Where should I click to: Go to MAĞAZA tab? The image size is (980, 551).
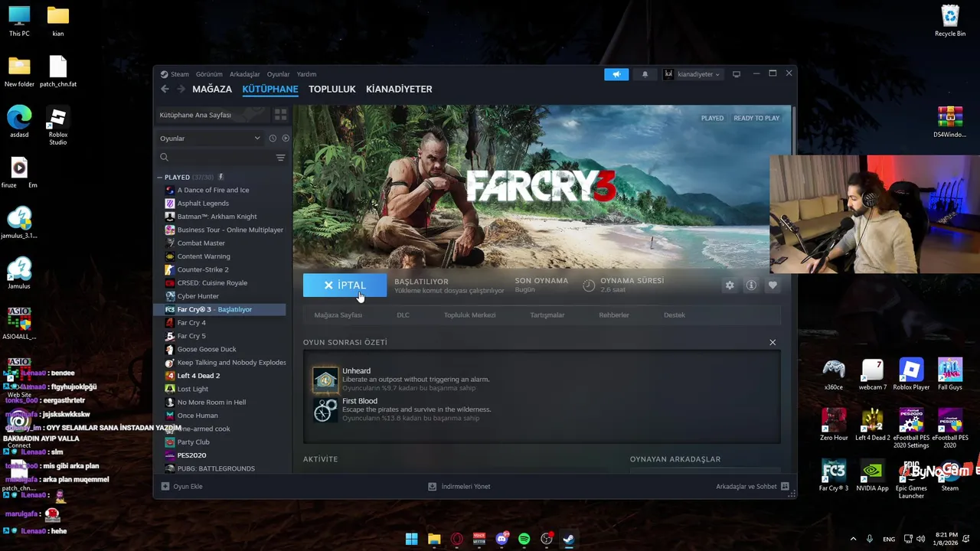pyautogui.click(x=212, y=89)
